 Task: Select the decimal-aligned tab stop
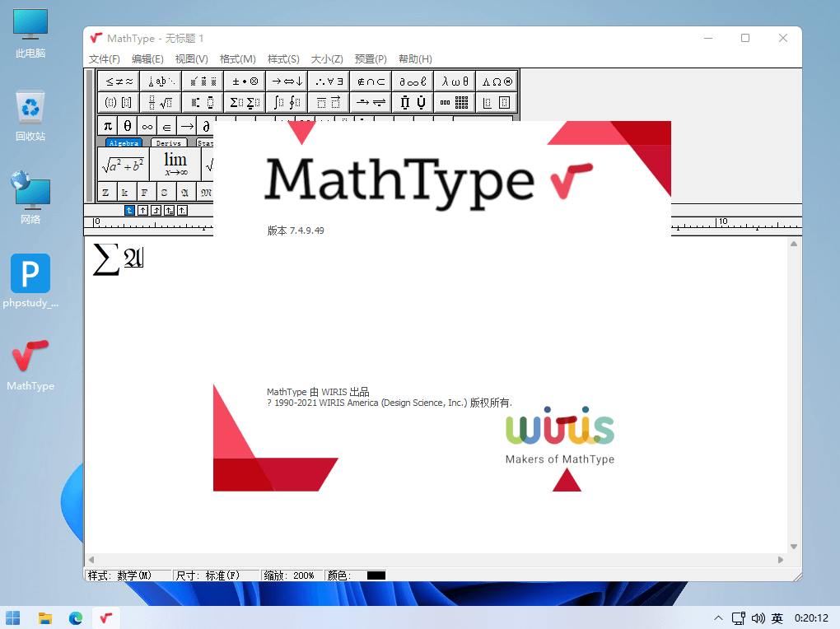(x=182, y=211)
